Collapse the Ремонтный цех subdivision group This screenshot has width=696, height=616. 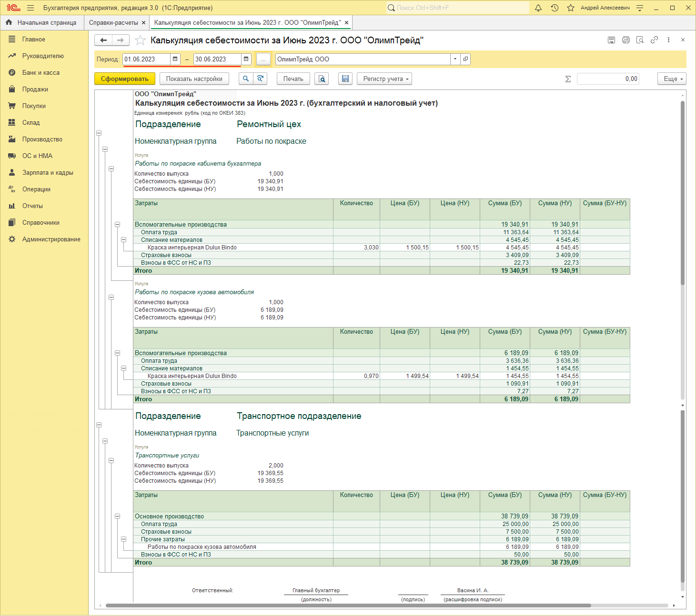[99, 133]
